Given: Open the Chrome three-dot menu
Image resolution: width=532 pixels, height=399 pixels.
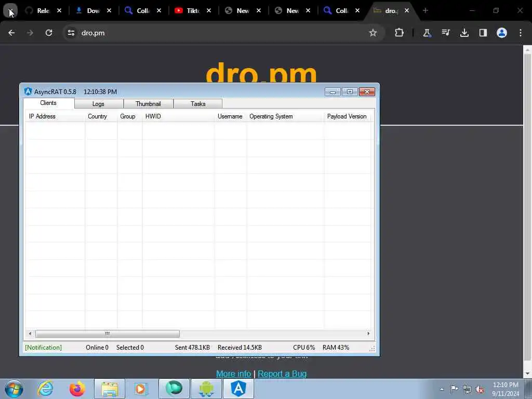Looking at the screenshot, I should pos(521,33).
